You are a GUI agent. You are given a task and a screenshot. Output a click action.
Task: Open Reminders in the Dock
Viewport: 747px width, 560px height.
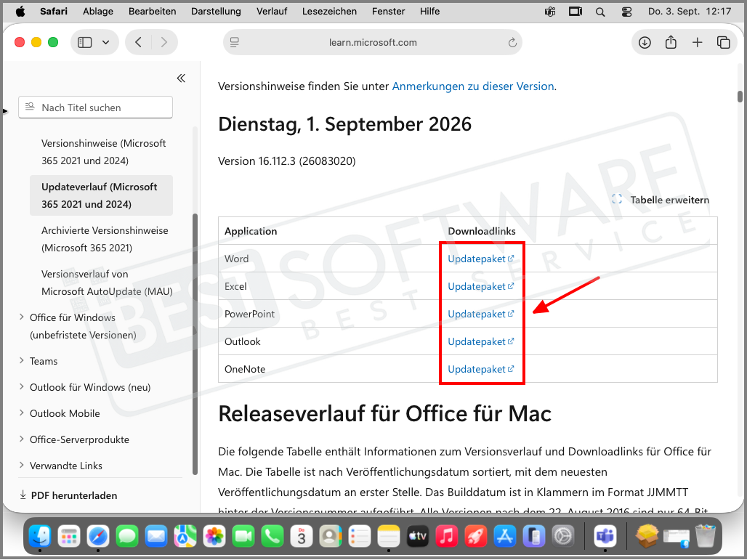(x=359, y=537)
